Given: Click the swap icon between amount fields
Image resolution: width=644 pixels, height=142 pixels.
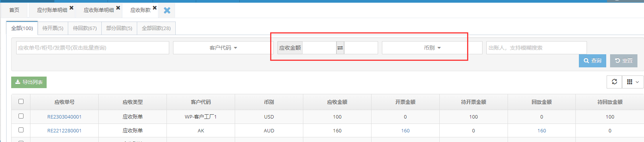Looking at the screenshot, I should (340, 48).
